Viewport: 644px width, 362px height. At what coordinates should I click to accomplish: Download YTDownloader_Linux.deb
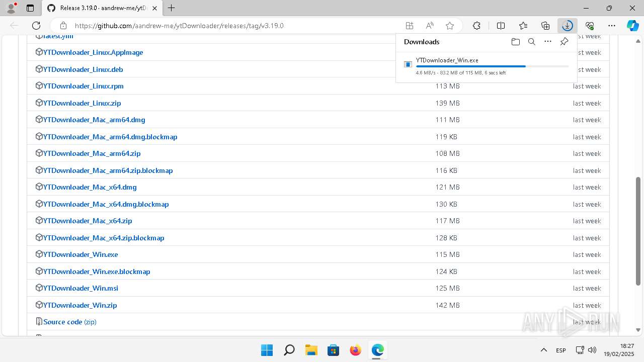click(x=83, y=69)
